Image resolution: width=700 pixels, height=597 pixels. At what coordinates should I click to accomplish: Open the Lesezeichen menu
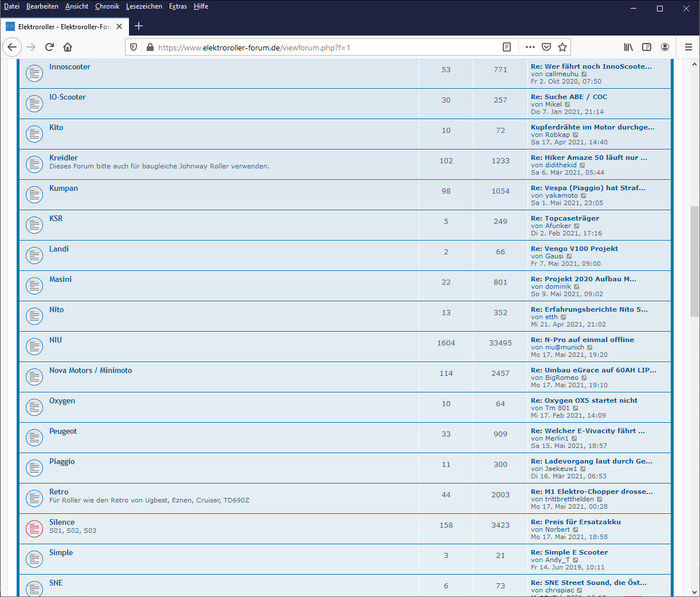coord(144,6)
